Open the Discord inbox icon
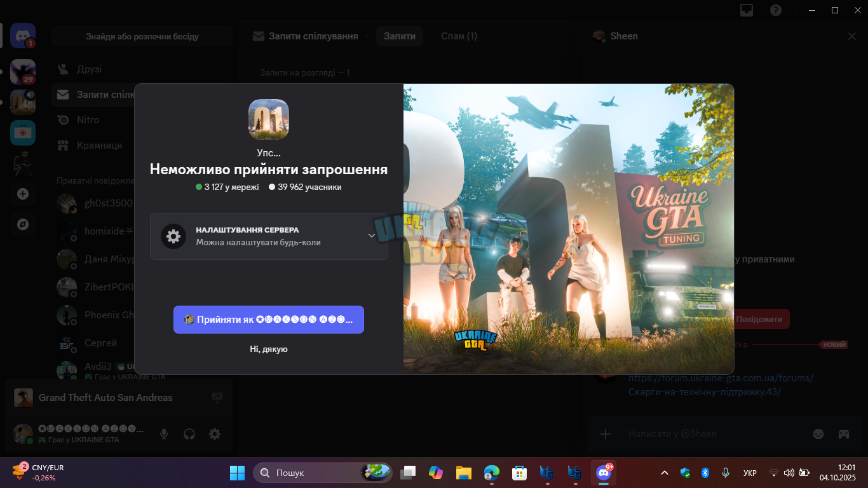 (747, 10)
